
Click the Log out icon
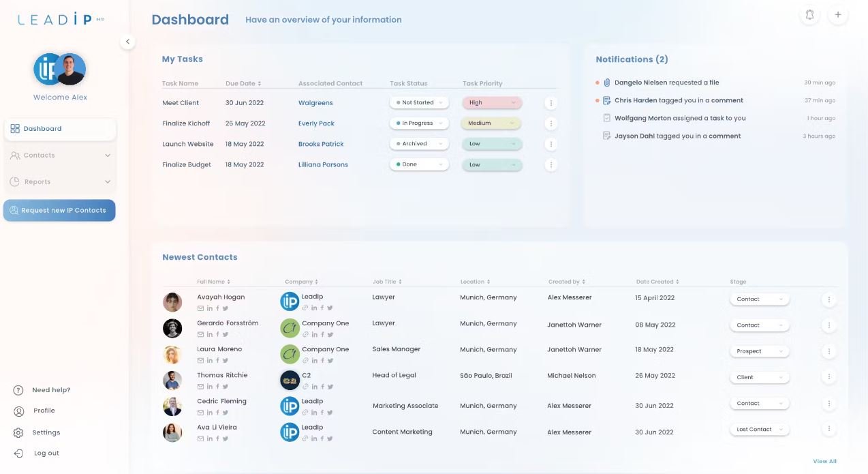pyautogui.click(x=18, y=453)
